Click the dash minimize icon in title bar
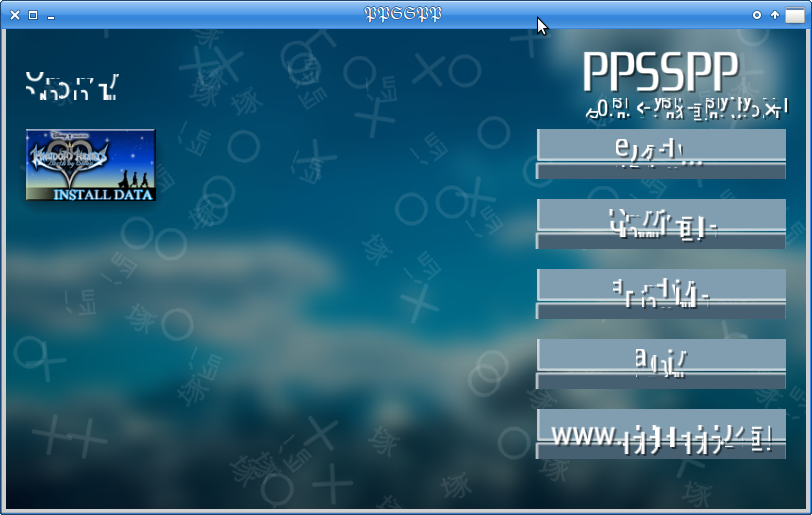 (x=50, y=16)
